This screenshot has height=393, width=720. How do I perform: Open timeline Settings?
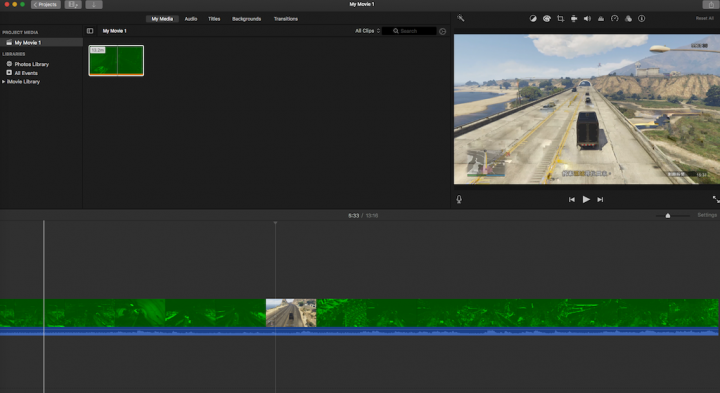[707, 215]
